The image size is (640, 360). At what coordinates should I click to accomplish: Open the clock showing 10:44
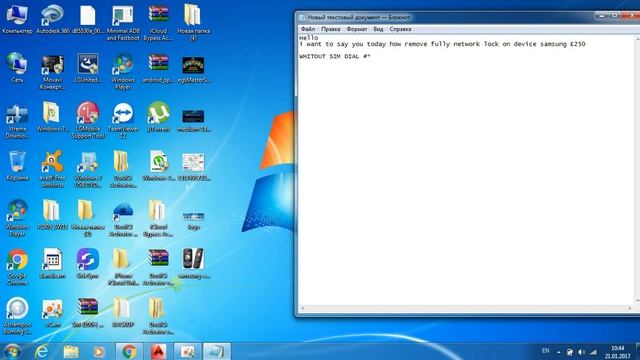(618, 352)
